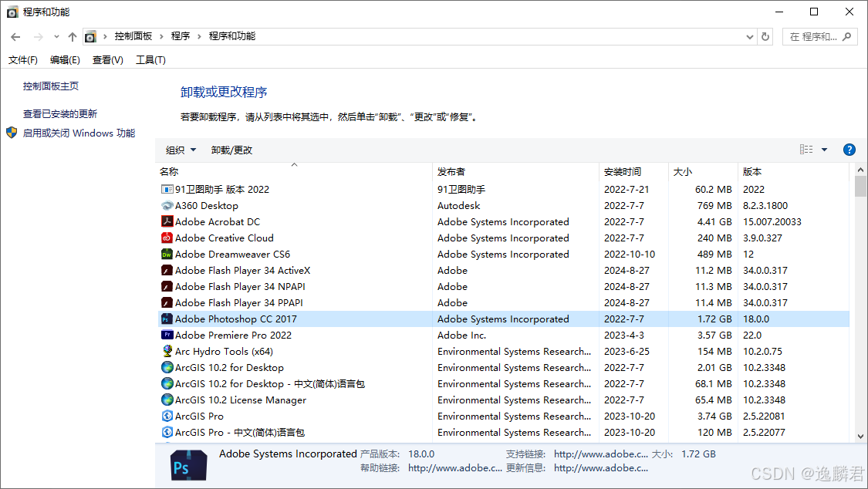Click the Adobe Dreamweaver CS6 icon
868x489 pixels.
pyautogui.click(x=167, y=254)
